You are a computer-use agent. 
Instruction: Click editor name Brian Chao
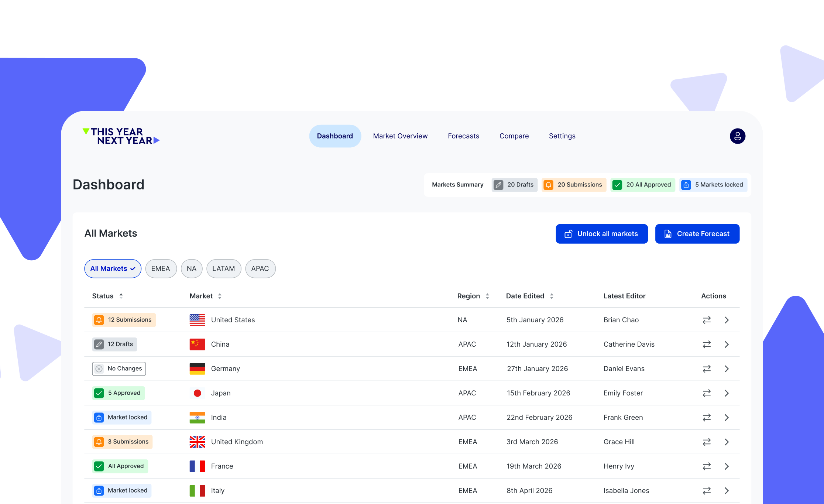pos(621,320)
